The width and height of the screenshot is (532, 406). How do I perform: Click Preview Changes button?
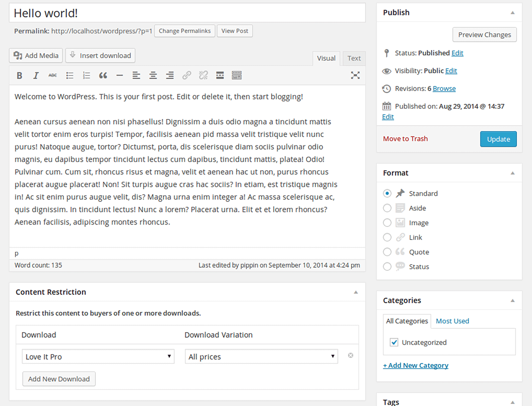pyautogui.click(x=484, y=35)
